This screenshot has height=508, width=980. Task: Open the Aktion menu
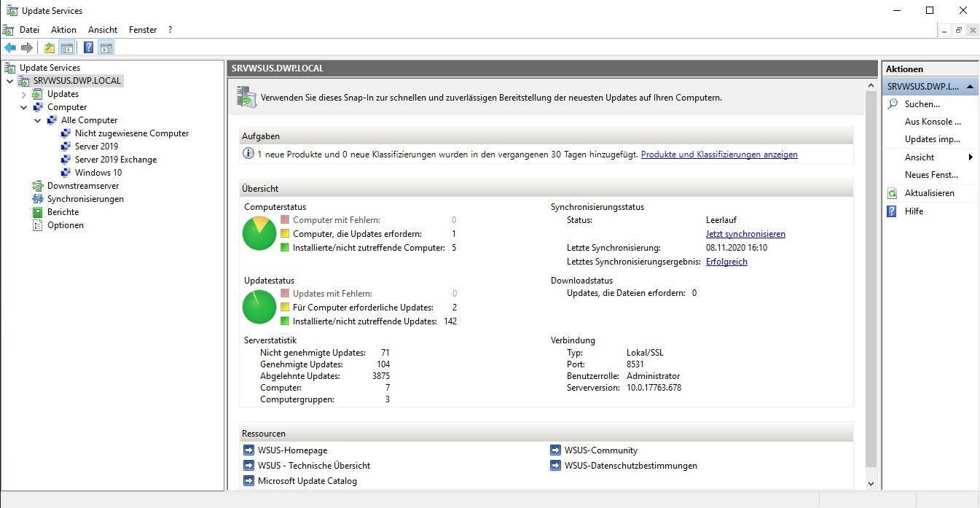pos(63,30)
